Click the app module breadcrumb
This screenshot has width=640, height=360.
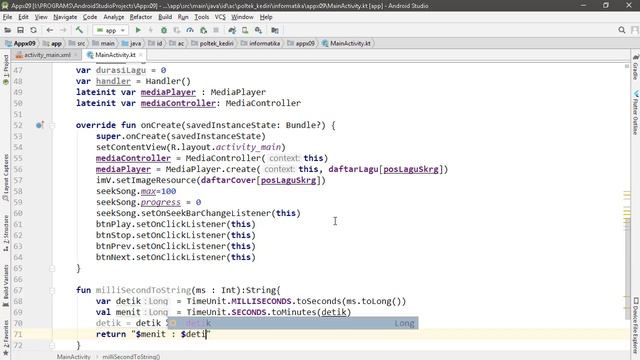click(x=53, y=43)
